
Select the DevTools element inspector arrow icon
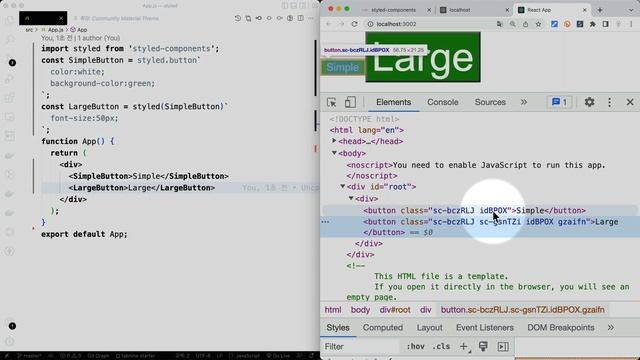point(331,102)
